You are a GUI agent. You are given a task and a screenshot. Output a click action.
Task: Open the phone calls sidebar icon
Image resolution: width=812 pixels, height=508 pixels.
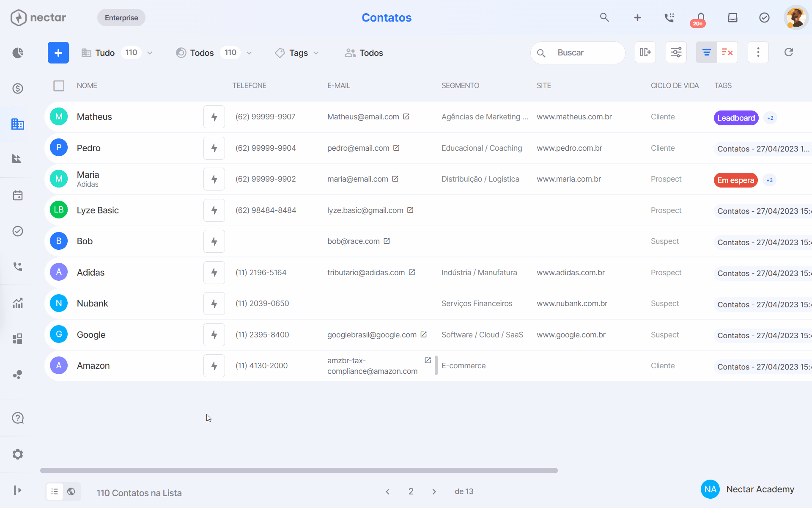pyautogui.click(x=18, y=267)
